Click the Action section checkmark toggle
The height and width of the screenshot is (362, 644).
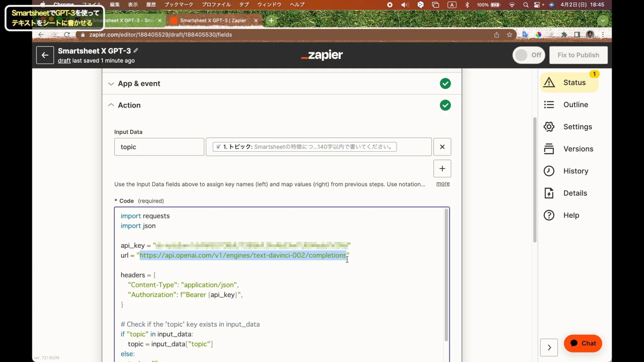click(445, 105)
